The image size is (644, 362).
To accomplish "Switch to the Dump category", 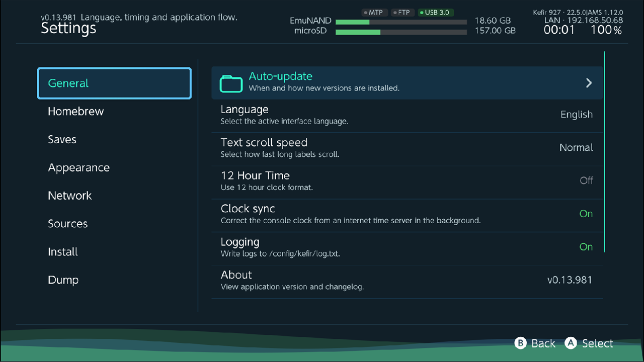I will 63,280.
